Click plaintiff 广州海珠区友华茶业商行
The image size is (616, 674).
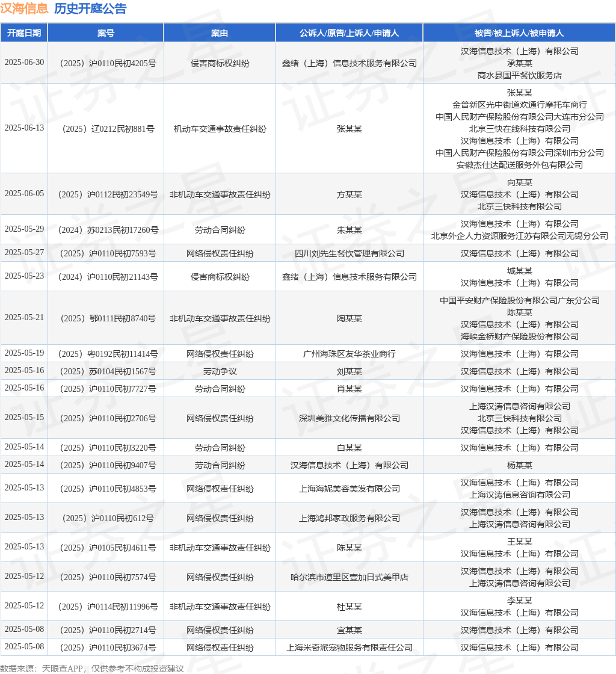[x=350, y=354]
